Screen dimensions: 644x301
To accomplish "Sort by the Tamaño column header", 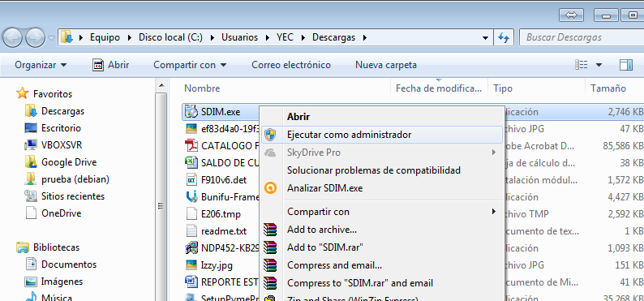I will (608, 88).
